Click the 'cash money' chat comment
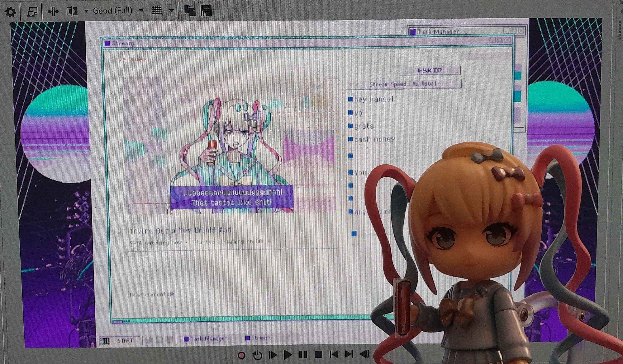This screenshot has height=364, width=623. [372, 139]
